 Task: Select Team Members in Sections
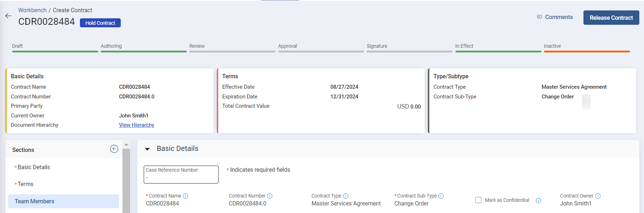tap(34, 202)
